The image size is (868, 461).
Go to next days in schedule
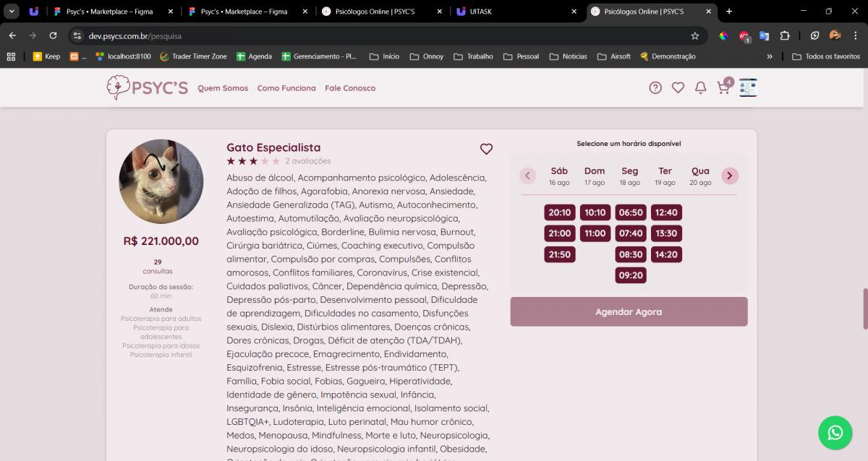(730, 176)
